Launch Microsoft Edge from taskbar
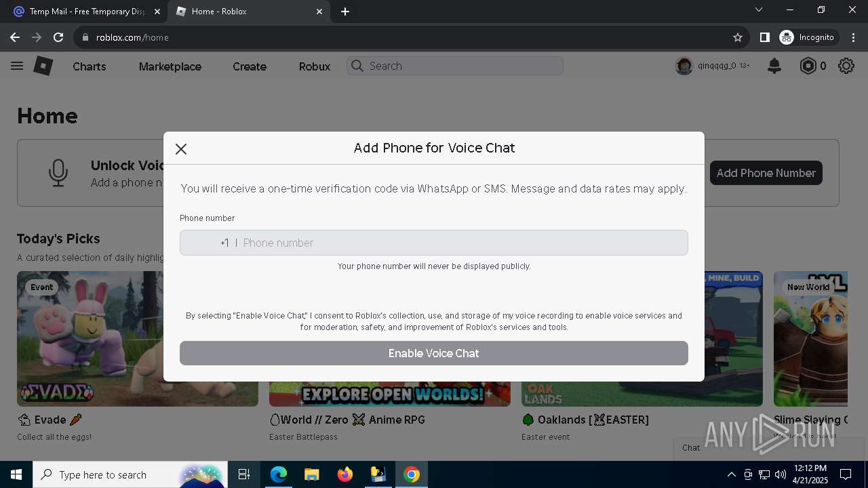Screen dimensions: 868x488 279,474
